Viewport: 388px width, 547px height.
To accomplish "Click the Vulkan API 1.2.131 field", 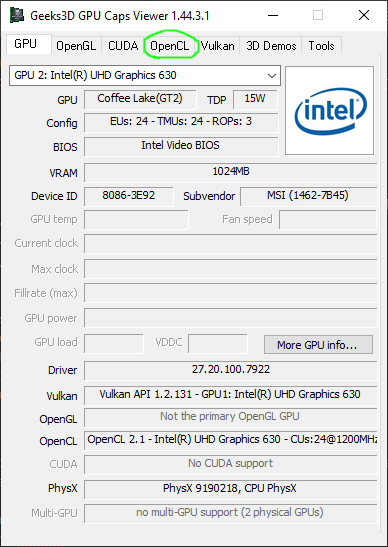I will pos(231,395).
